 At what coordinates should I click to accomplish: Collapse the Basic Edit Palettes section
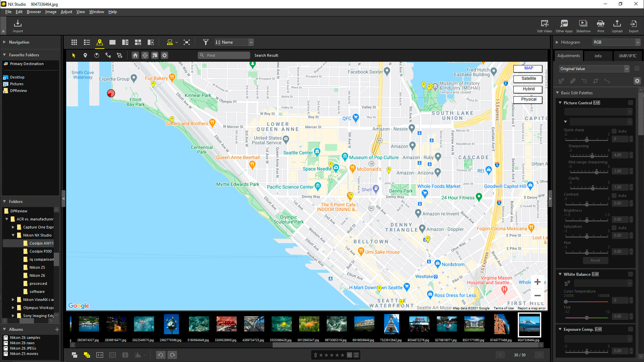pyautogui.click(x=557, y=93)
